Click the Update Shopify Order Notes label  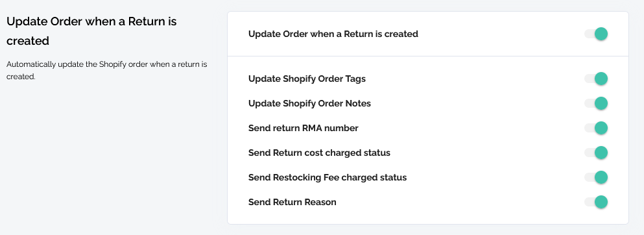pyautogui.click(x=310, y=103)
